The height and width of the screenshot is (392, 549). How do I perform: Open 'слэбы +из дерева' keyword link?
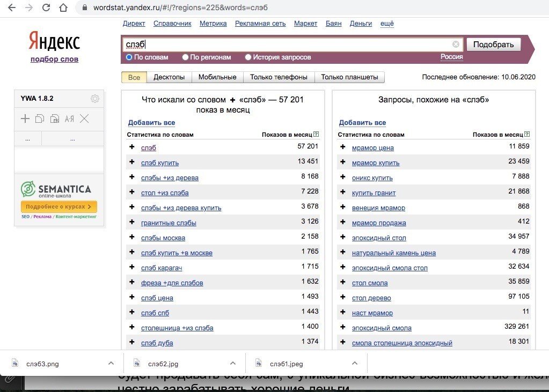(x=170, y=178)
